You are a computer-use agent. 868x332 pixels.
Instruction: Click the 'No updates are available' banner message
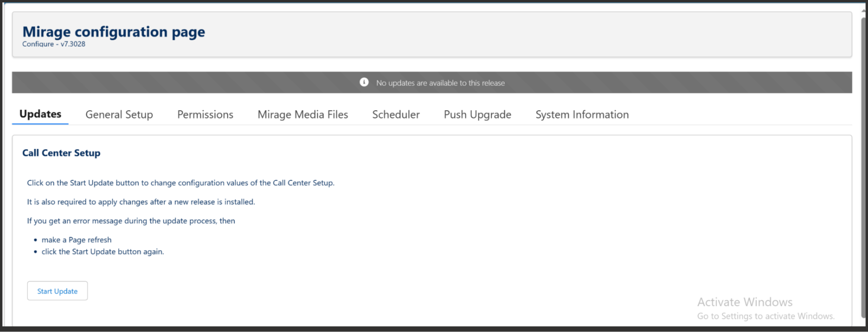(x=440, y=83)
